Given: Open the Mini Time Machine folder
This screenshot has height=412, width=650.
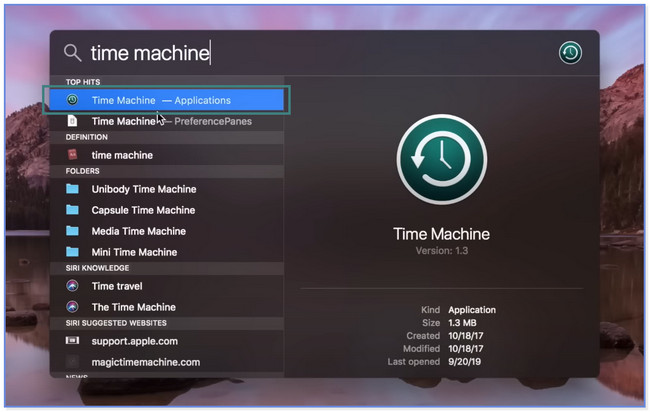Looking at the screenshot, I should (167, 252).
